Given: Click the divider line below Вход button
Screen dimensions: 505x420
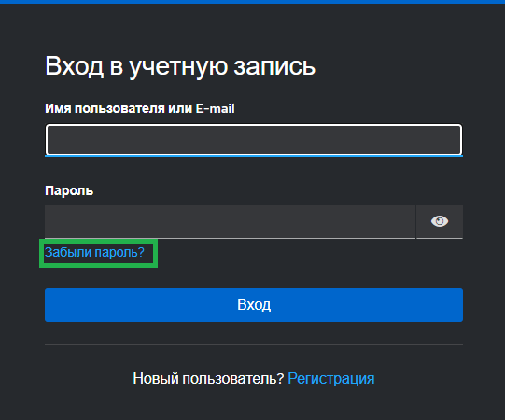Looking at the screenshot, I should click(x=254, y=344).
